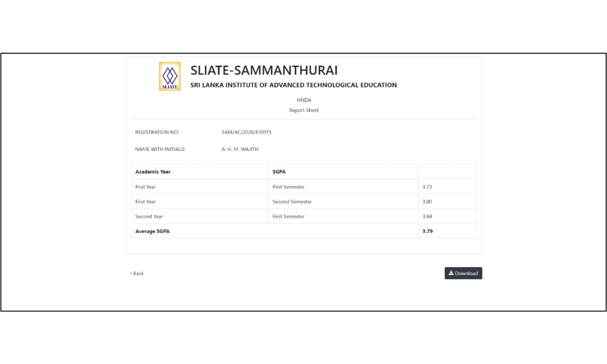The width and height of the screenshot is (607, 364).
Task: Go back using the Back button
Action: tap(137, 273)
